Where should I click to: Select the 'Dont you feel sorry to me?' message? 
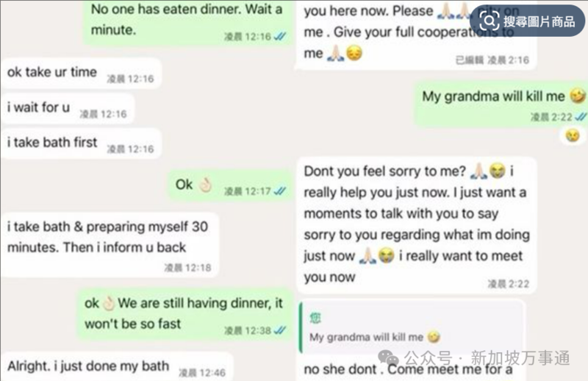coord(417,226)
